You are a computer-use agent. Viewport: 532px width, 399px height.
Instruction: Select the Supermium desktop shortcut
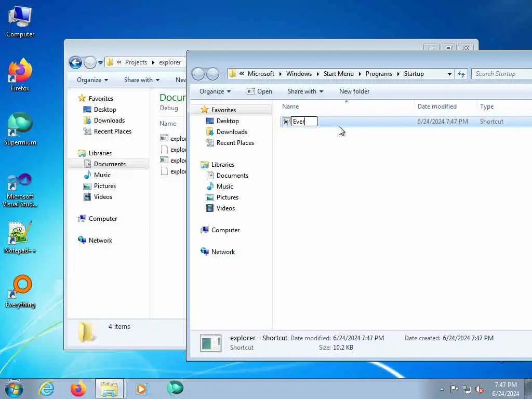tap(20, 129)
